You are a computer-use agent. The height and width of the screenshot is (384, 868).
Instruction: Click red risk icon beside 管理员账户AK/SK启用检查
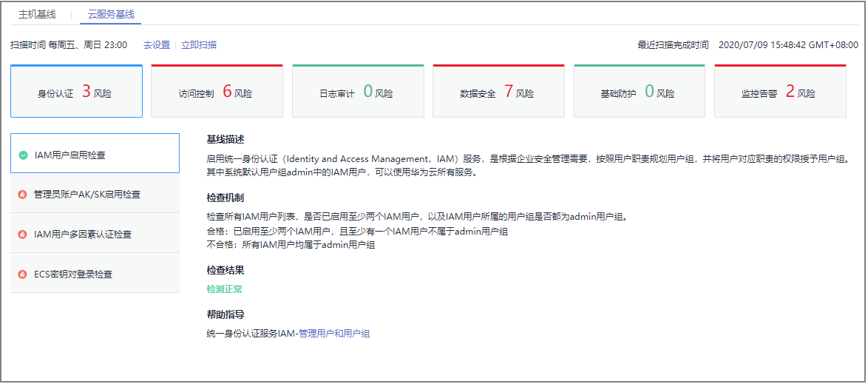(x=23, y=195)
